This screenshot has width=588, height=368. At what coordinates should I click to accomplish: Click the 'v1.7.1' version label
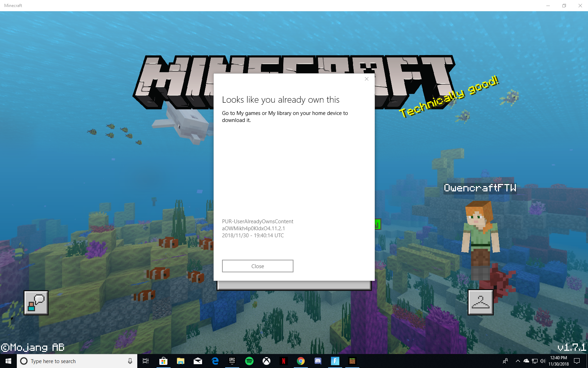point(572,347)
